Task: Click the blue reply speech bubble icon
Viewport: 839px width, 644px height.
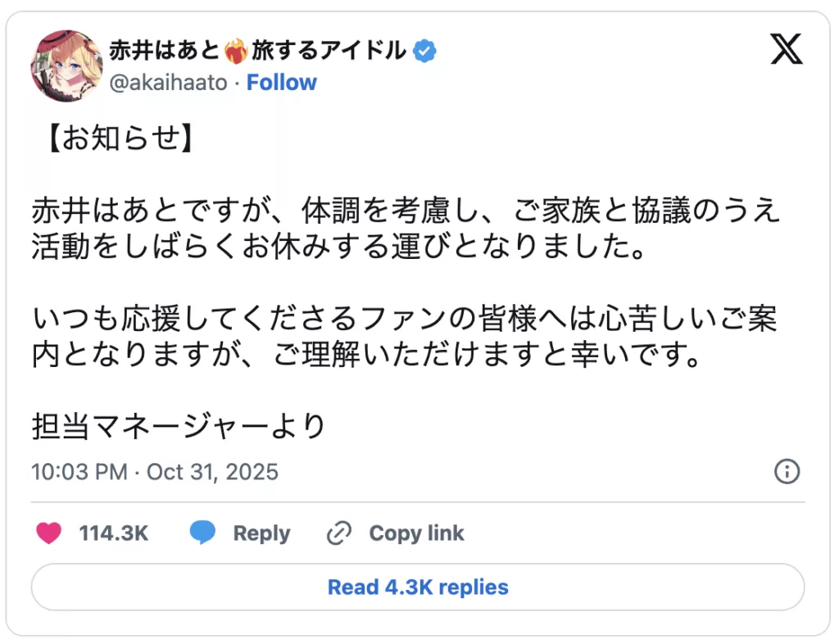Action: pyautogui.click(x=202, y=533)
